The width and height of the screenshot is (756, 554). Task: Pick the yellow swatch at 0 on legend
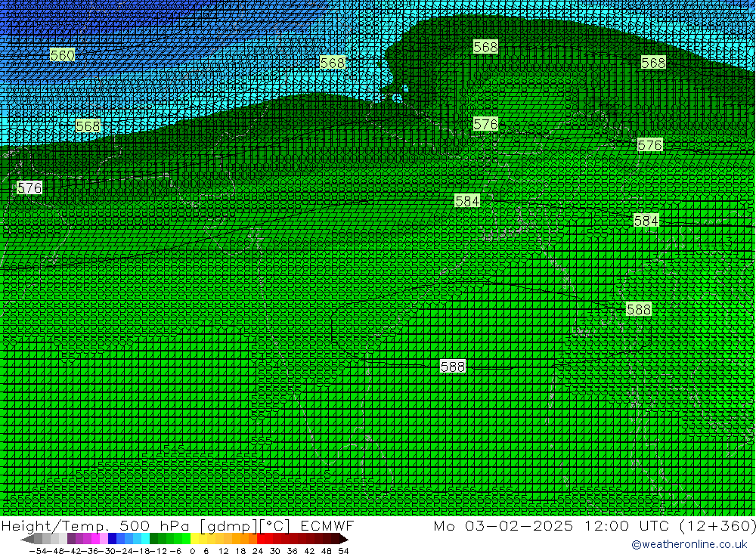[x=195, y=539]
